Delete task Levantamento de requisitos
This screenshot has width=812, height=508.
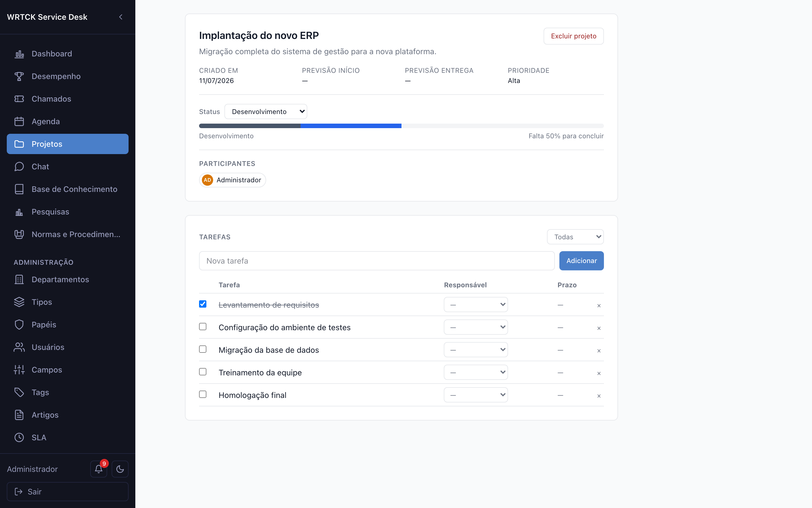pyautogui.click(x=599, y=305)
